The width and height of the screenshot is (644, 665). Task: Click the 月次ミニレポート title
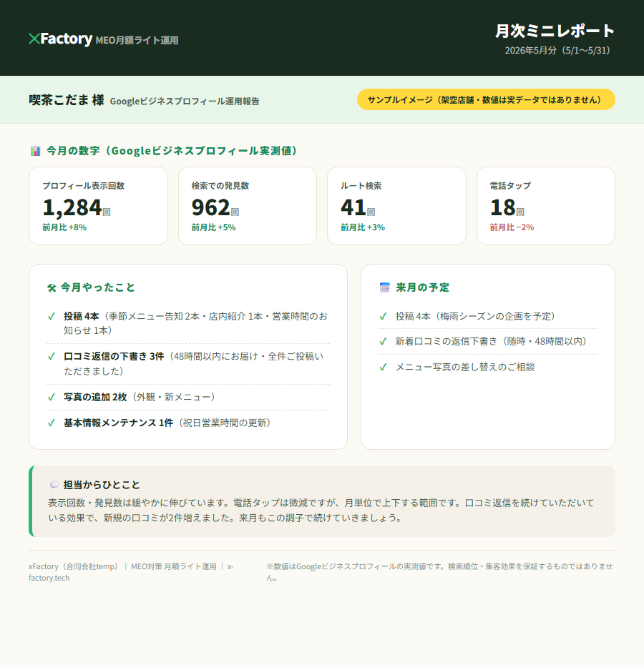[x=555, y=31]
